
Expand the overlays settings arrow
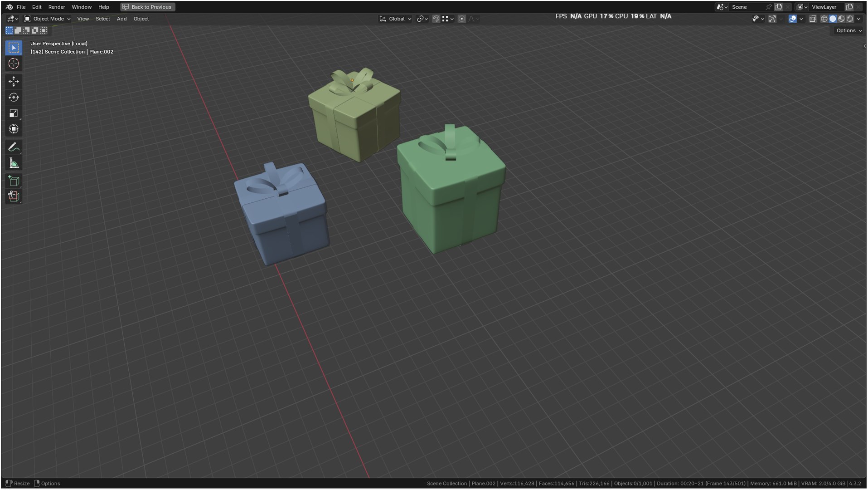801,19
